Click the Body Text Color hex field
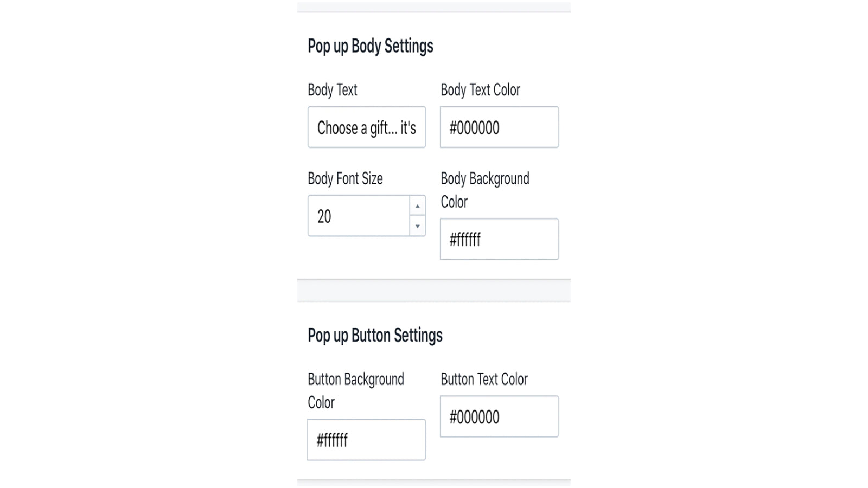The image size is (868, 488). click(499, 127)
